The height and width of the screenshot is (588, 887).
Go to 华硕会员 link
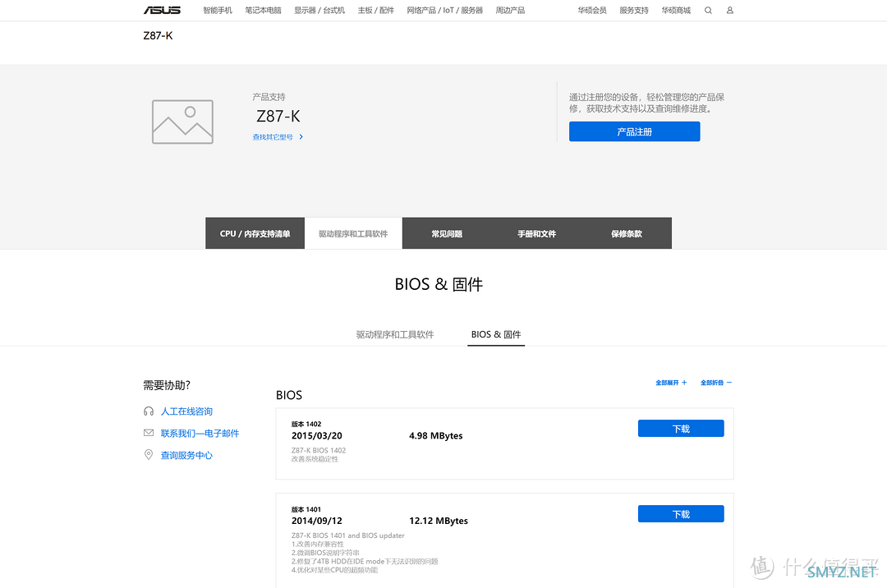click(592, 10)
